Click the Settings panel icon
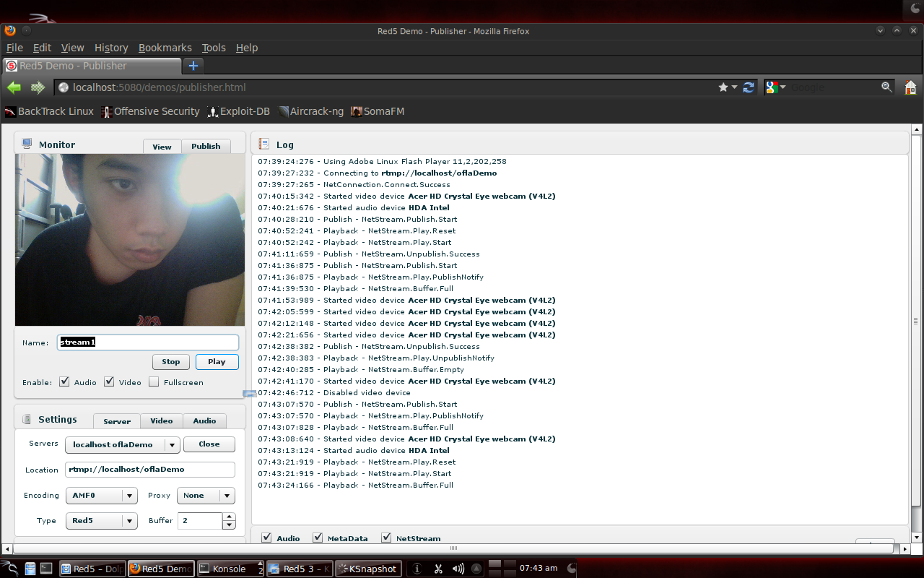Viewport: 924px width, 578px height. click(27, 419)
